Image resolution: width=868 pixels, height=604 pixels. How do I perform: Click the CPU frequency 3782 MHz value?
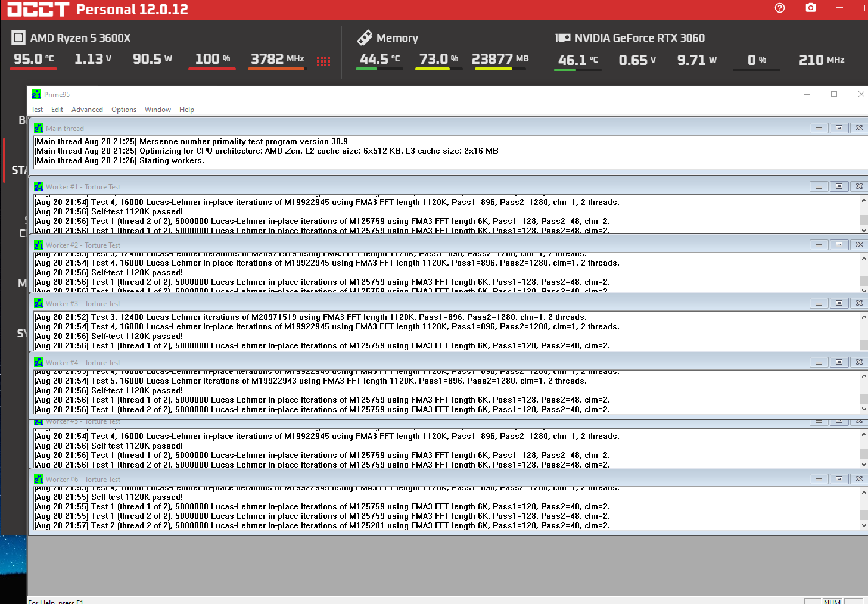tap(277, 59)
